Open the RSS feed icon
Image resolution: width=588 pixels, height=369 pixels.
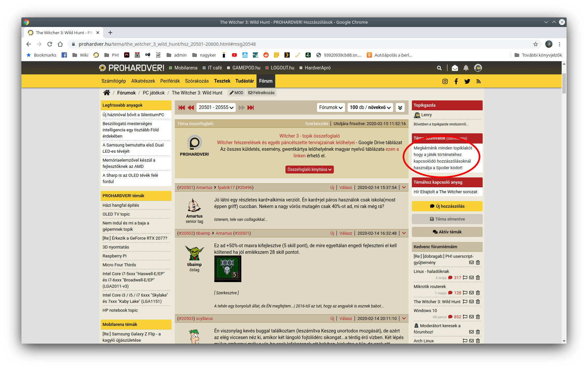click(478, 81)
